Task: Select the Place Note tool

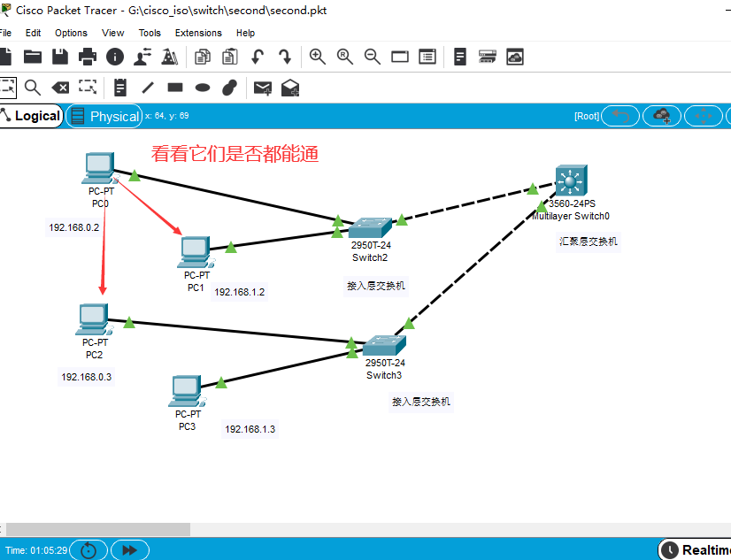Action: 120,88
